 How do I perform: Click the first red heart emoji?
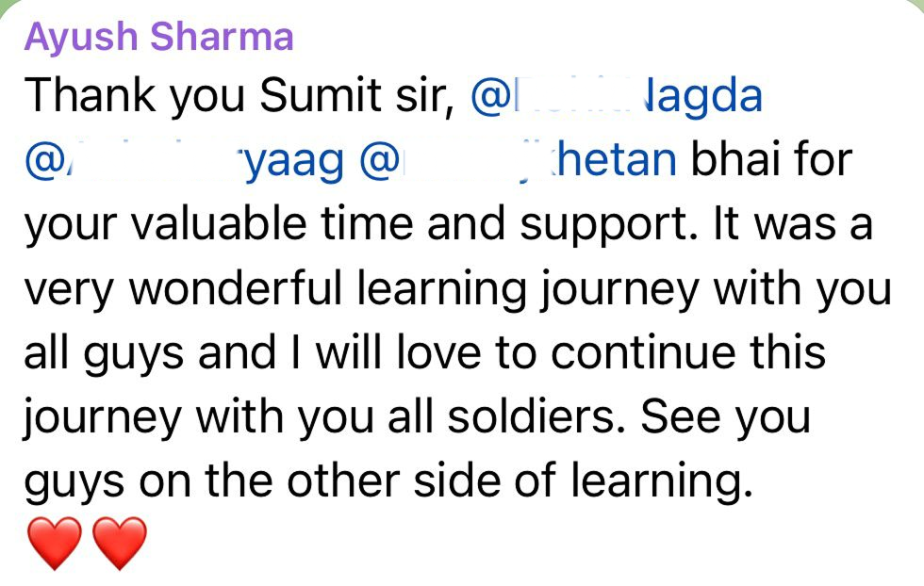pyautogui.click(x=55, y=543)
